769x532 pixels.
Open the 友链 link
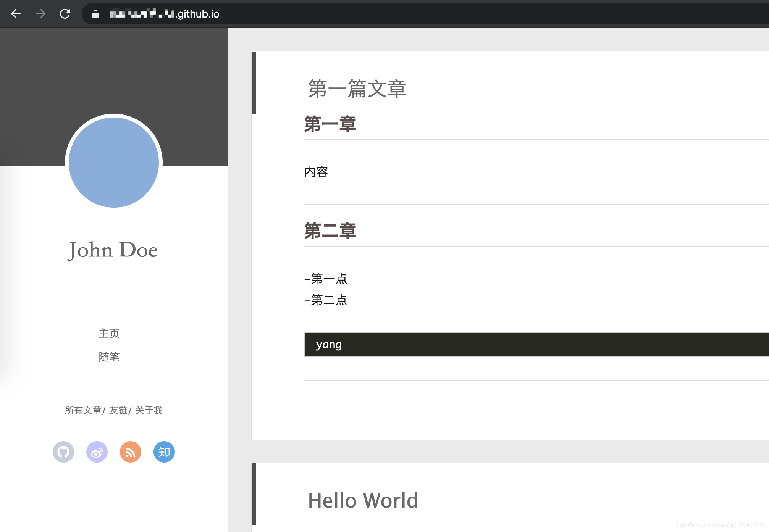tap(118, 410)
